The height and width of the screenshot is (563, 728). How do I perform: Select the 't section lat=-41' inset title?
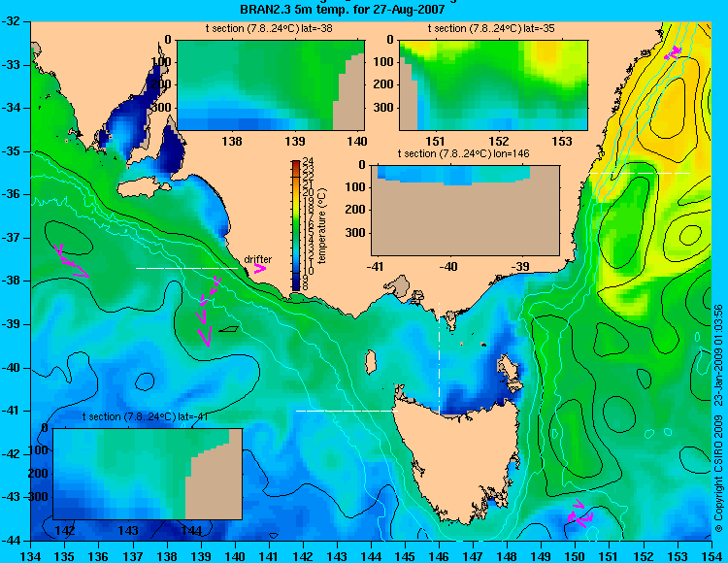point(145,416)
